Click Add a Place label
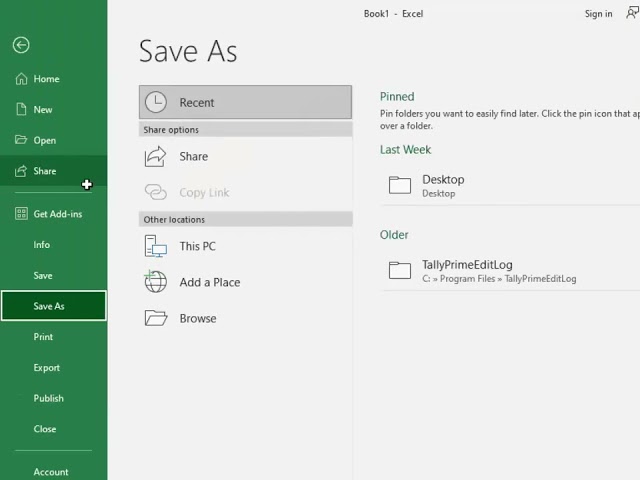The height and width of the screenshot is (480, 640). (x=210, y=282)
